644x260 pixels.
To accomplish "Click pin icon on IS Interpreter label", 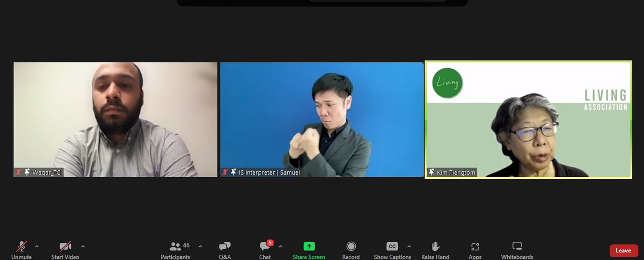I will coord(233,173).
